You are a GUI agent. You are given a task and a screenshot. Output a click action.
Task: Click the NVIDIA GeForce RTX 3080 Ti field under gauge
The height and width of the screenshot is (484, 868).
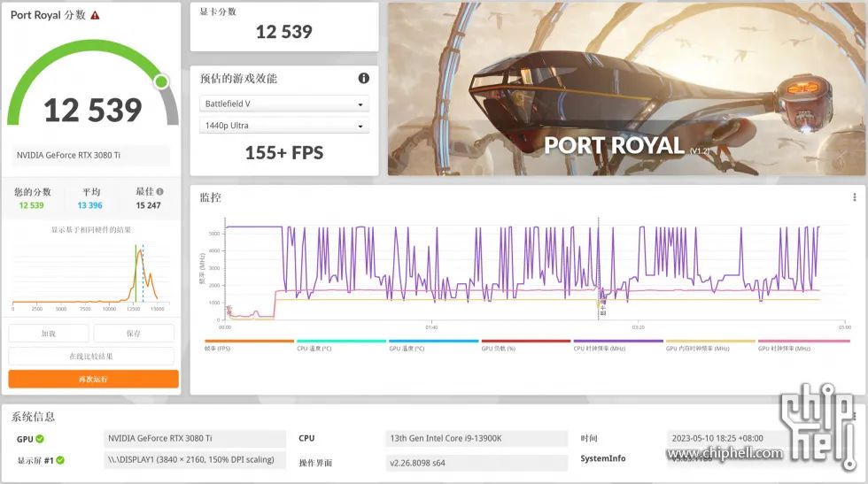click(x=91, y=156)
